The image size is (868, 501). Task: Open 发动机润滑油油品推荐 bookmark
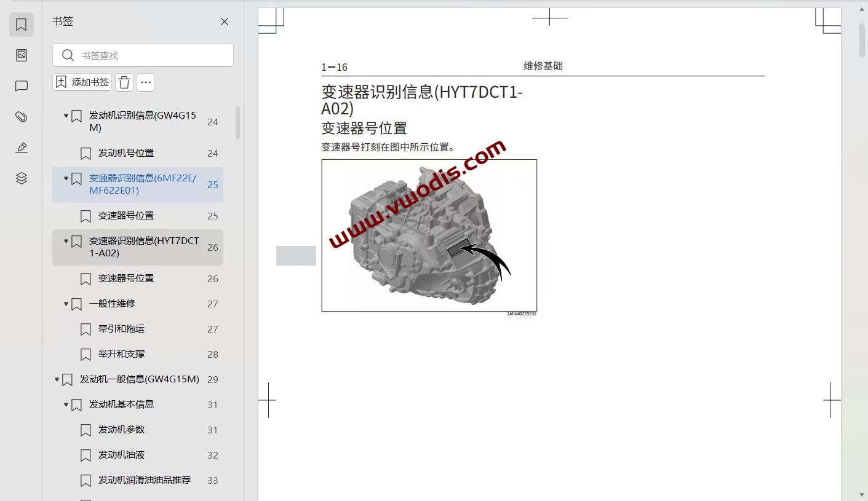click(x=144, y=480)
